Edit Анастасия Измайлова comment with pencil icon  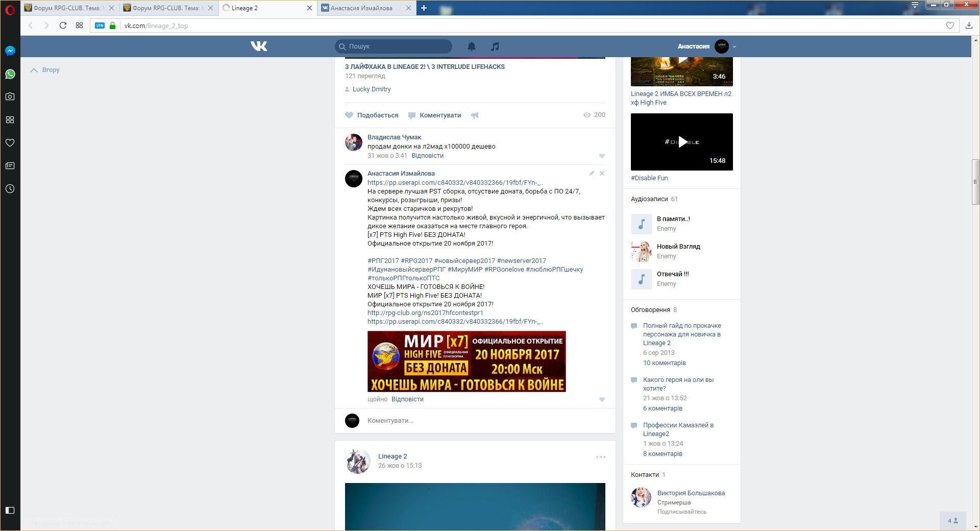click(x=592, y=174)
